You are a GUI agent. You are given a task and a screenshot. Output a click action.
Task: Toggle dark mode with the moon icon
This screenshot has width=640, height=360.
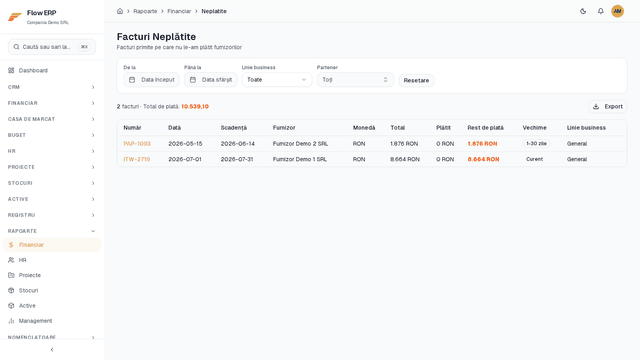(x=583, y=11)
